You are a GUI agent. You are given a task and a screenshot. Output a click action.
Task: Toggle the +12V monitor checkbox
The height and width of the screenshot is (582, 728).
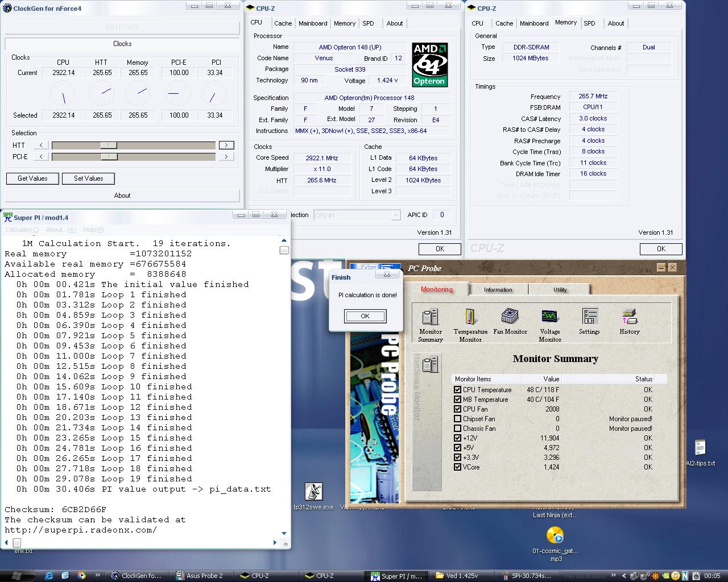458,438
